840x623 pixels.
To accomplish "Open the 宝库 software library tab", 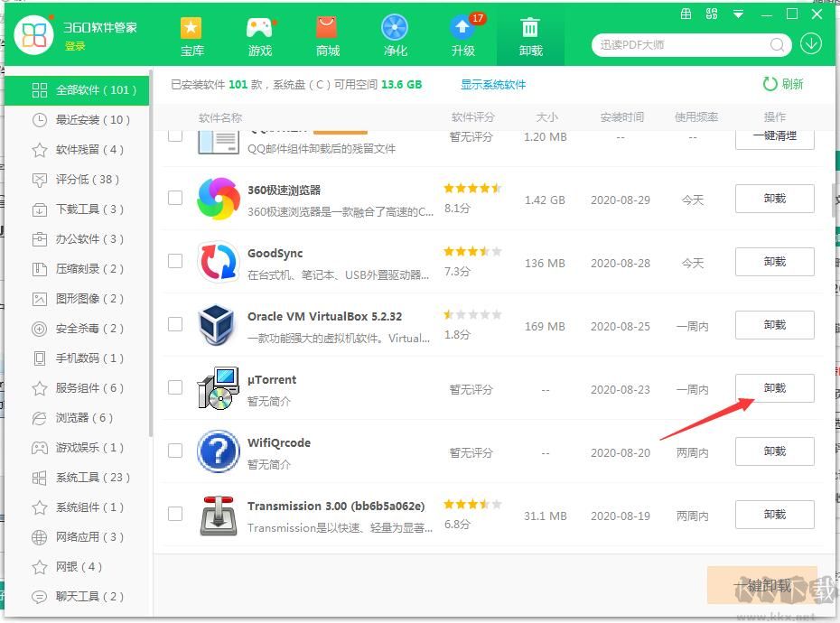I will (x=191, y=36).
